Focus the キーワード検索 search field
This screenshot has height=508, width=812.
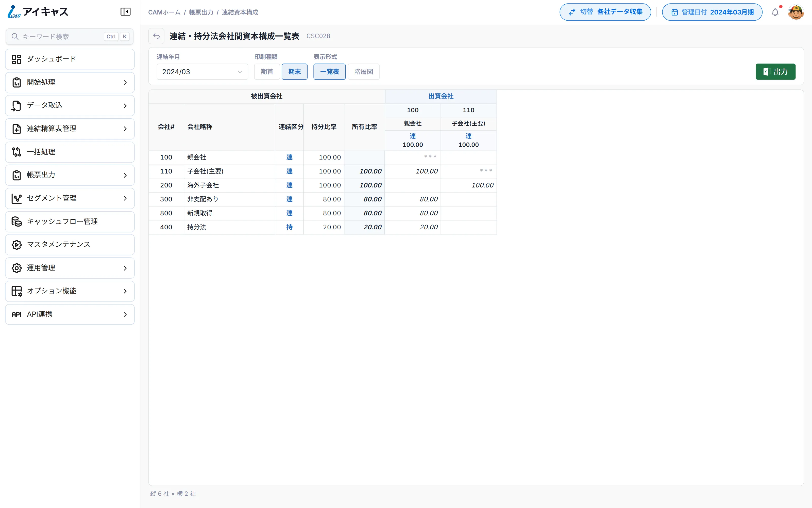pos(70,36)
